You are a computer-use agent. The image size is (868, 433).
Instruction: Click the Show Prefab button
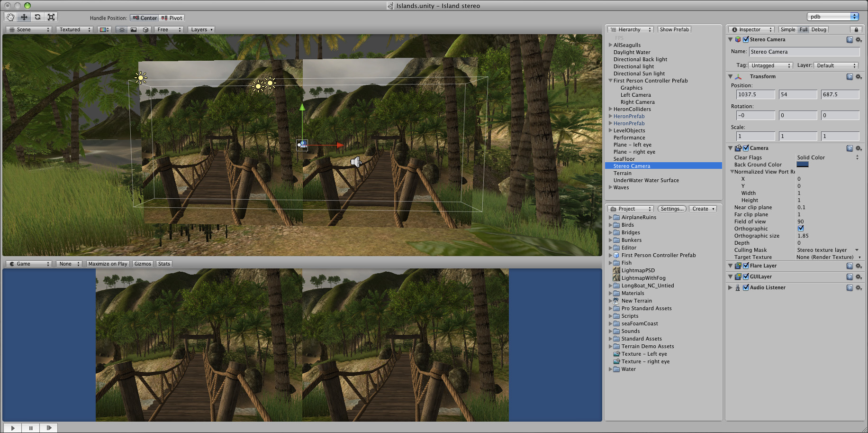click(674, 29)
